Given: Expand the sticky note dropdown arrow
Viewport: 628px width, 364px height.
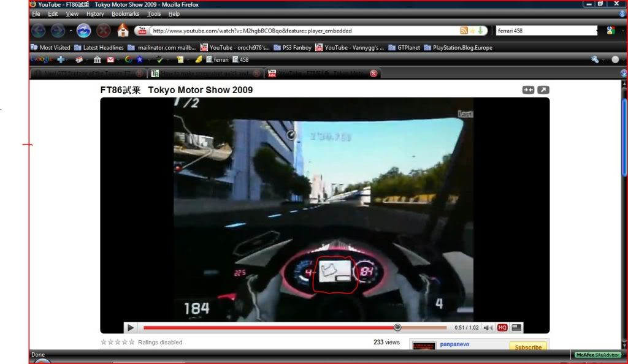Looking at the screenshot, I should (188, 60).
